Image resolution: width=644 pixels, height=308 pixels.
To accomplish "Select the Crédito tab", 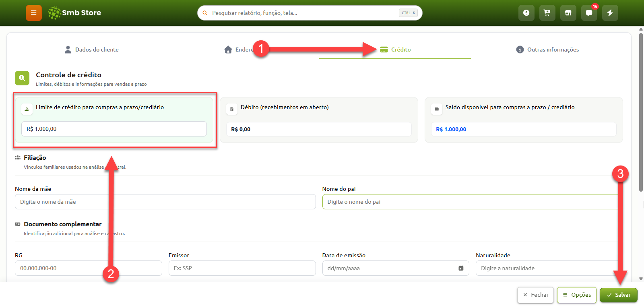I will point(395,50).
